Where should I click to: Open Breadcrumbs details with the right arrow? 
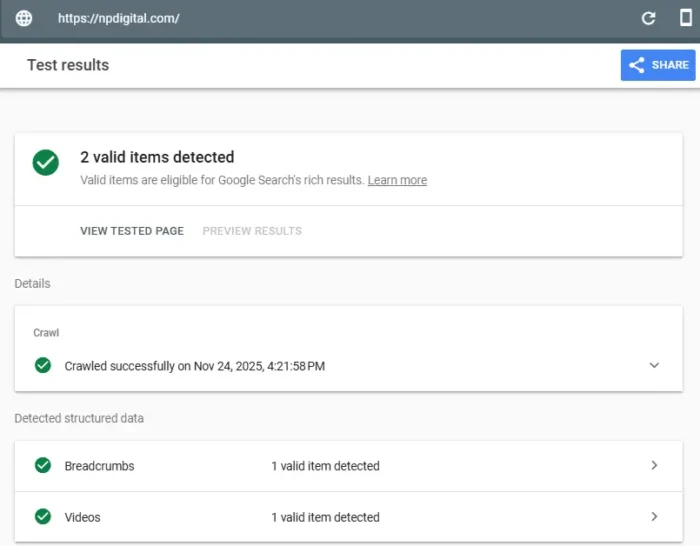(x=654, y=466)
